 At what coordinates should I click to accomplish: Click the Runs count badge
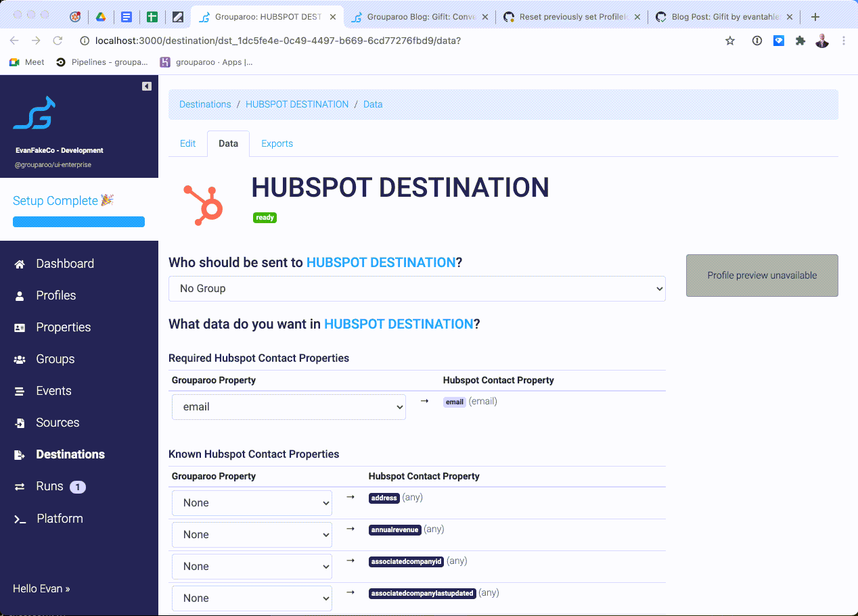tap(78, 487)
